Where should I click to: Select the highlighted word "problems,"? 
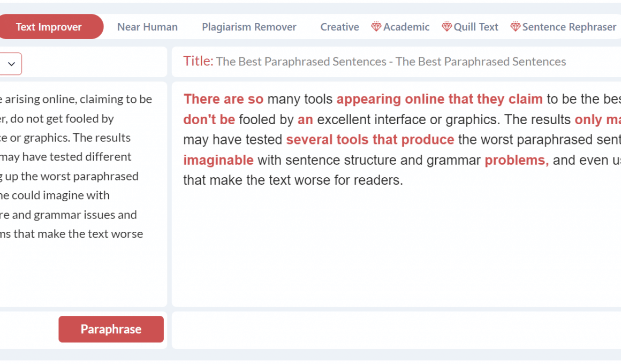[517, 160]
